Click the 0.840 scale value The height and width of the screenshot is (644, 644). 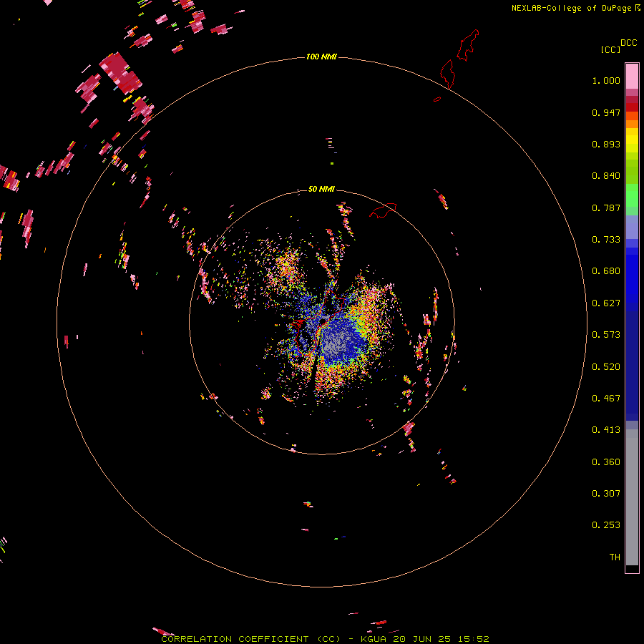point(606,176)
